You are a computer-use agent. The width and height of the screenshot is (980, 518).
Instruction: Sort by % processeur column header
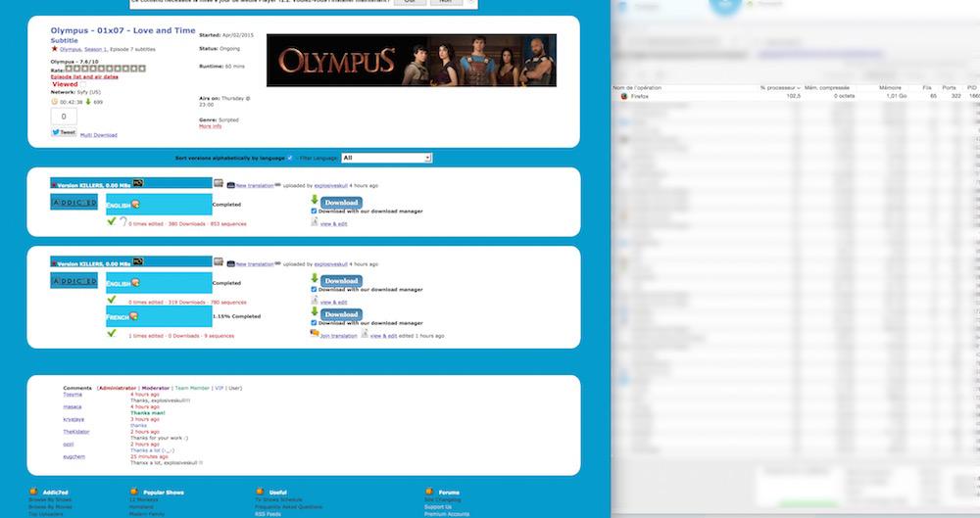780,87
